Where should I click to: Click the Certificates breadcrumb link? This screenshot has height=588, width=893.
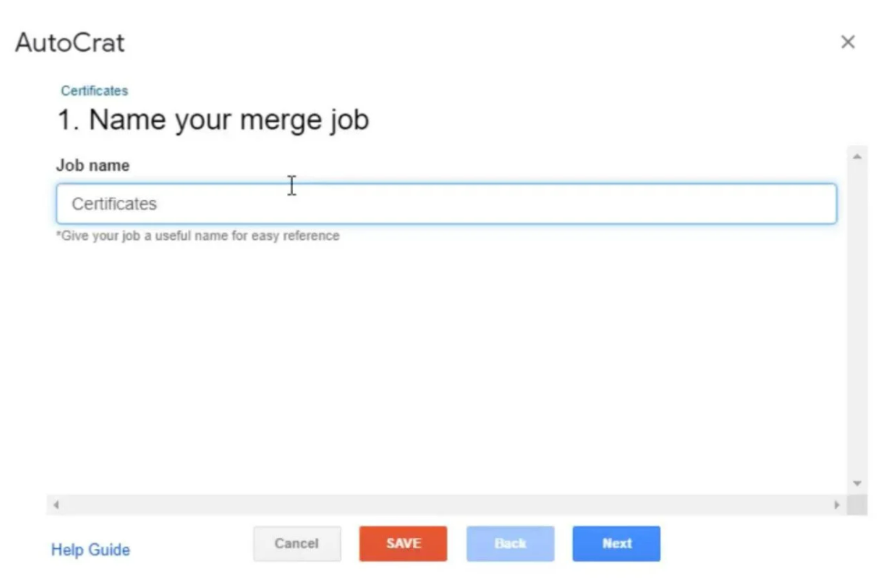(95, 91)
